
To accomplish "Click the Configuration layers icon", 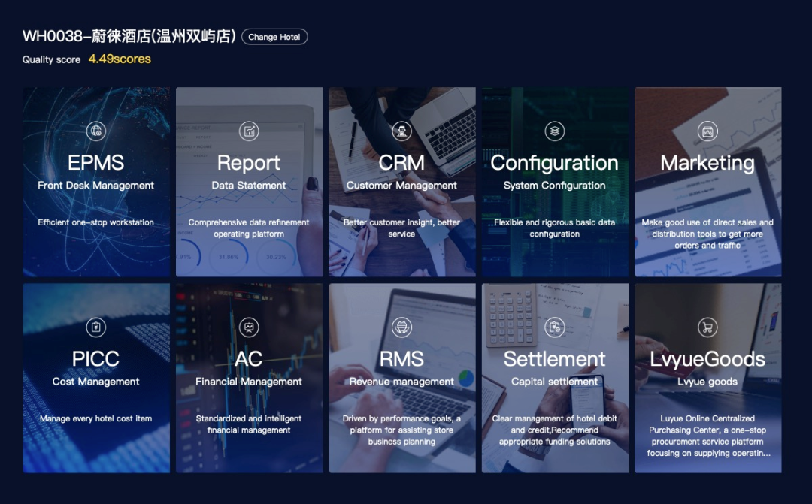I will [555, 131].
